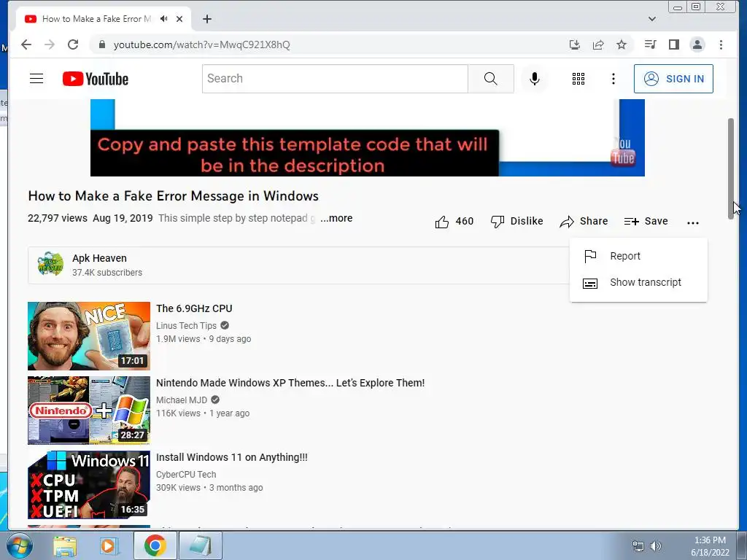Open Install Windows 11 on Anything video
Screen dimensions: 747x560
point(231,457)
